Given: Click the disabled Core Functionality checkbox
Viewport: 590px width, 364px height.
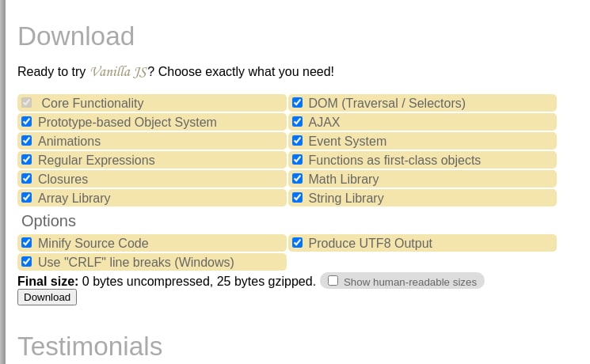Looking at the screenshot, I should click(x=27, y=103).
